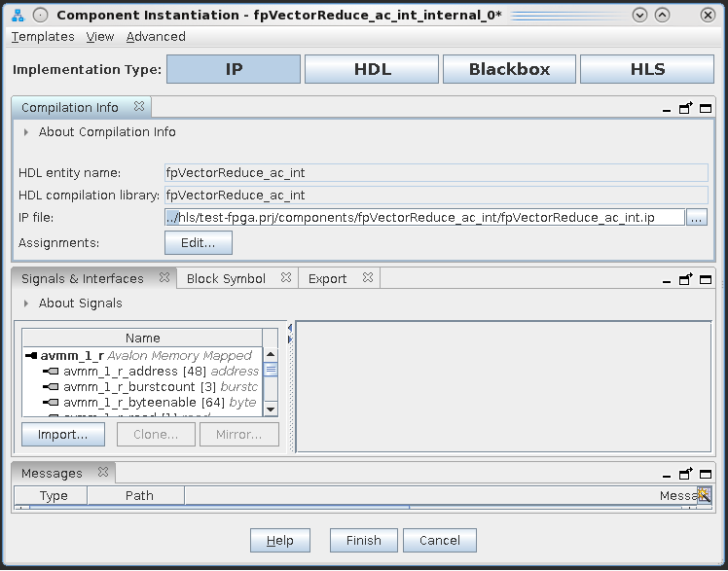Expand About Signals section
This screenshot has width=728, height=571.
[26, 303]
